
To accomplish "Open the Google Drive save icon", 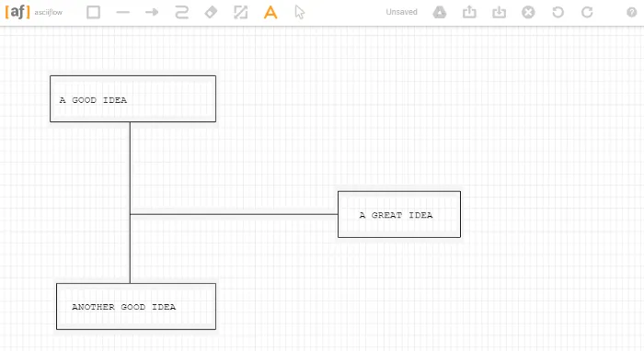I will pos(440,12).
